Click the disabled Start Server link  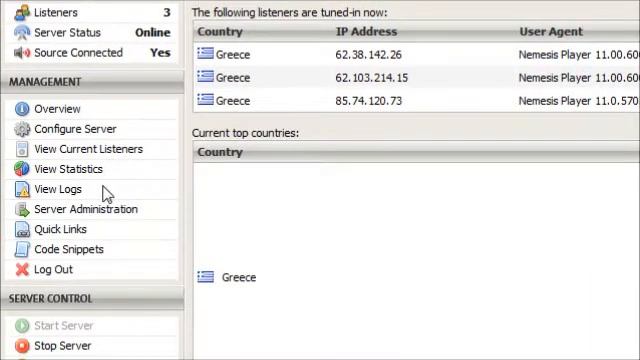point(64,326)
